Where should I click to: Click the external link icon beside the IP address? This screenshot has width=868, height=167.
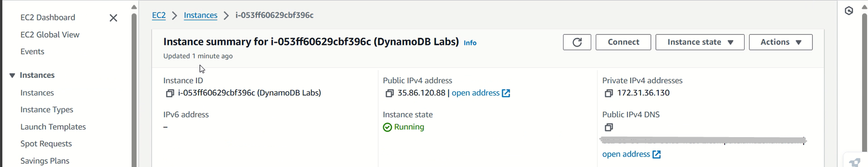click(x=506, y=93)
